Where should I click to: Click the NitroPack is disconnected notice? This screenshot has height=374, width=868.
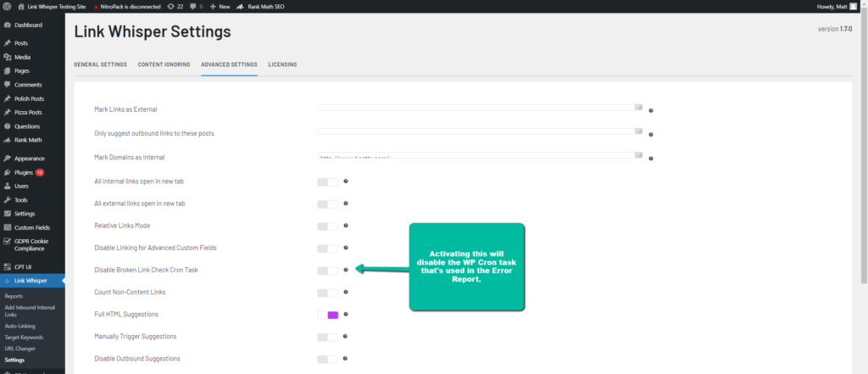click(127, 7)
